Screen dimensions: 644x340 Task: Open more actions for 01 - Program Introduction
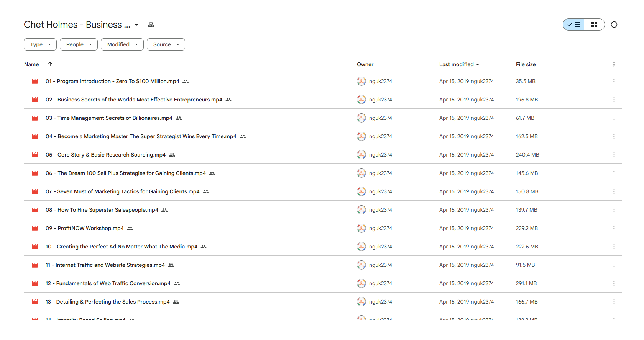(614, 81)
